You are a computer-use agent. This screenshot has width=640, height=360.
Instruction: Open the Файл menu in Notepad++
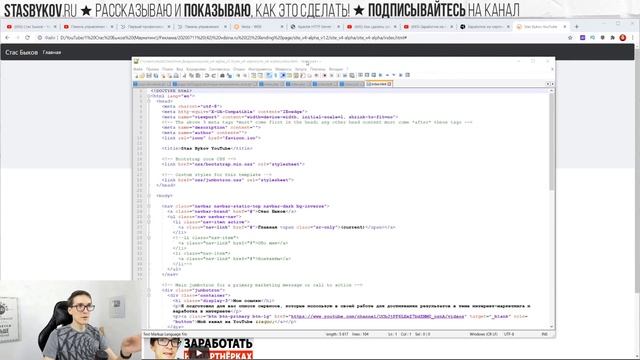click(x=138, y=69)
